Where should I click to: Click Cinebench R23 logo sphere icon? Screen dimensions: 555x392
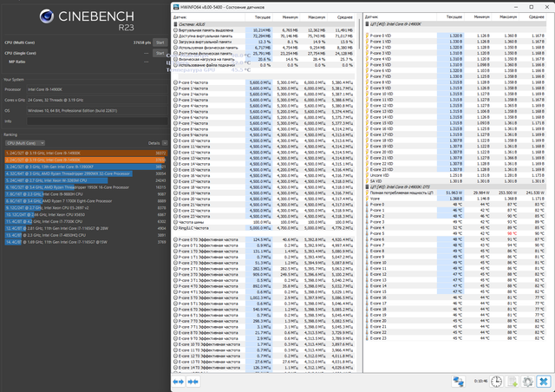click(46, 16)
